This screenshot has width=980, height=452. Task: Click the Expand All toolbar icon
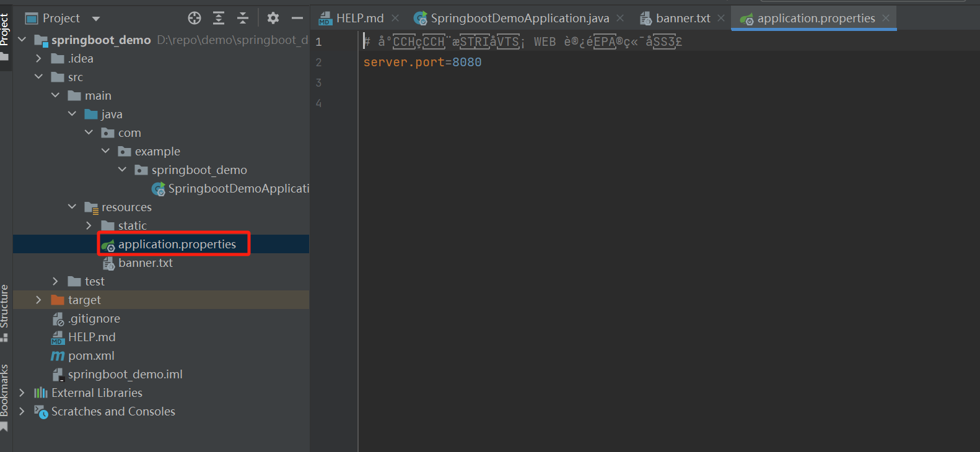point(219,19)
